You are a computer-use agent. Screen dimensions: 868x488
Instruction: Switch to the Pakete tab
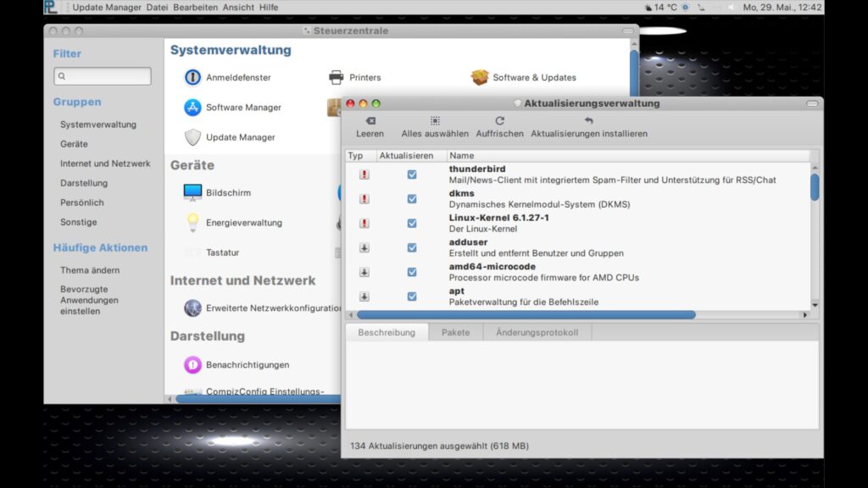(455, 332)
